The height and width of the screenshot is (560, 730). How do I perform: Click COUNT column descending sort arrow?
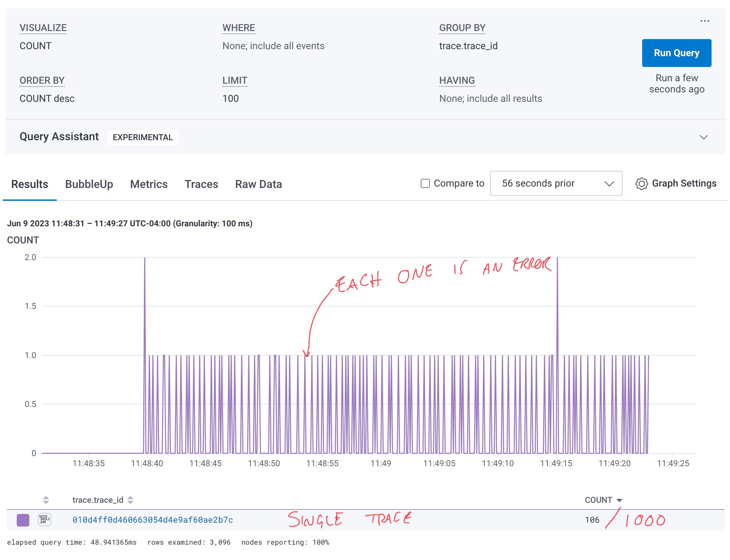coord(619,500)
